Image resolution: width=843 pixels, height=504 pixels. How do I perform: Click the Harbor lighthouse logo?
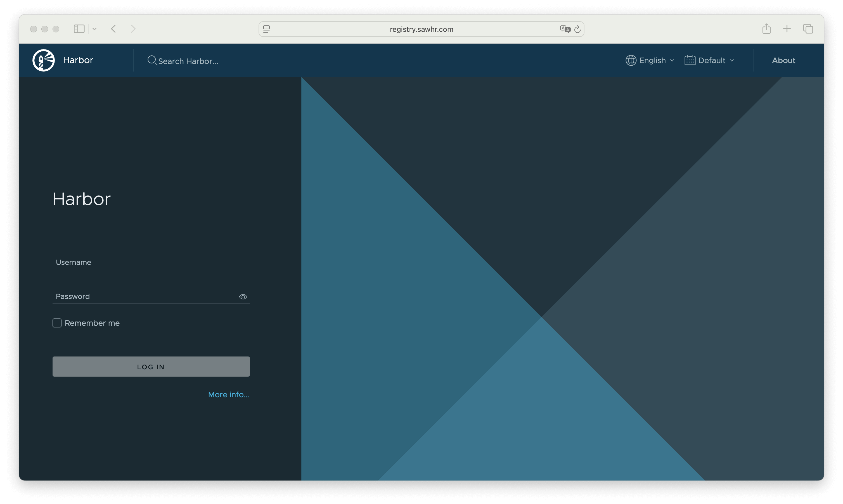44,60
